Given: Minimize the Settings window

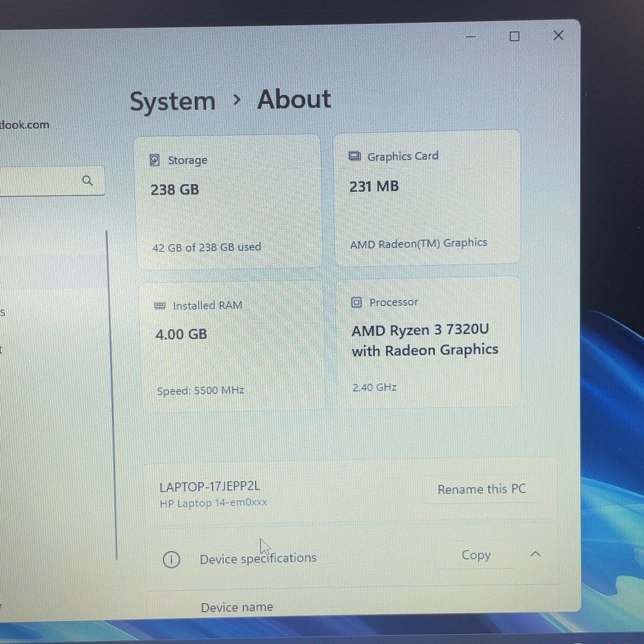Looking at the screenshot, I should pos(471,37).
